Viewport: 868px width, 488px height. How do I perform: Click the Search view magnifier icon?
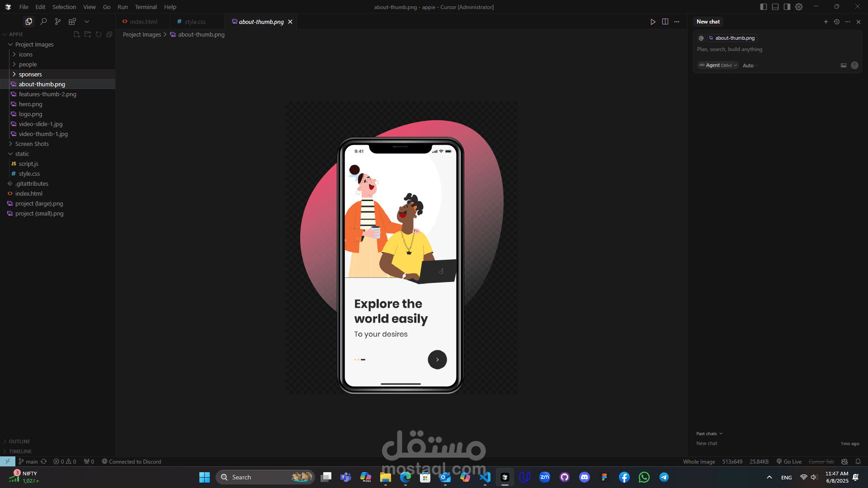point(43,21)
